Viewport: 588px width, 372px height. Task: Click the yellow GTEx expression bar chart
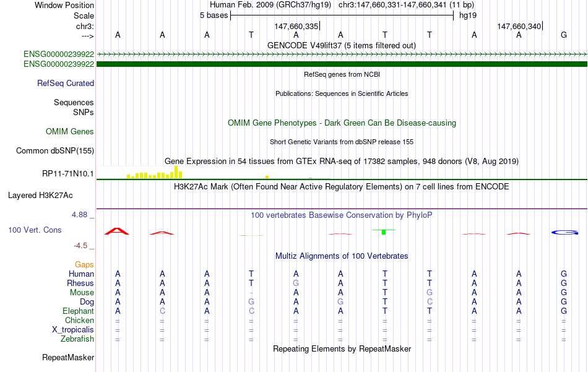click(155, 173)
